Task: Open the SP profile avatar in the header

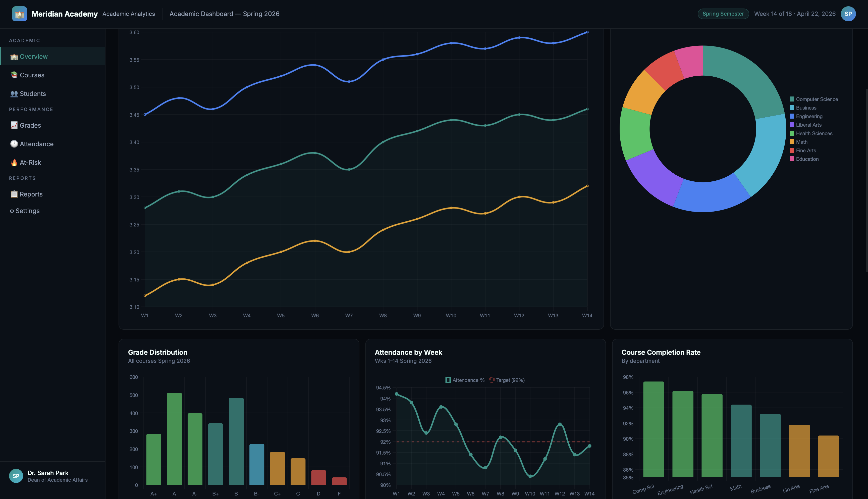Action: click(x=848, y=14)
